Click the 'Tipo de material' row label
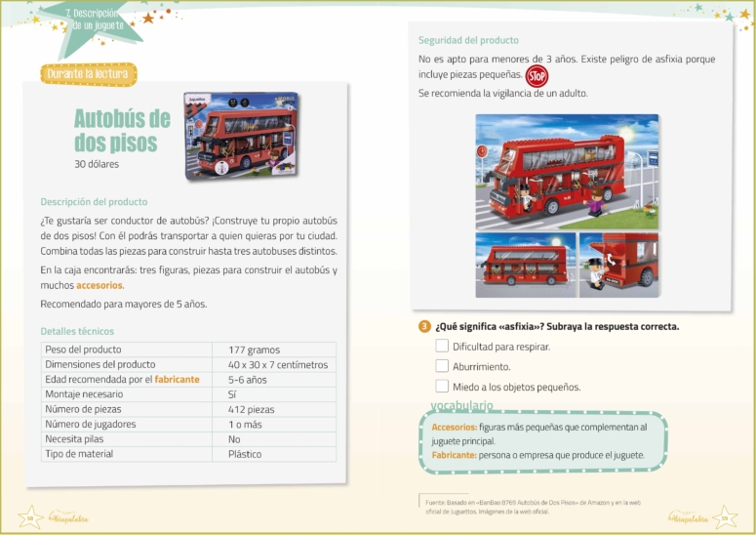Viewport: 756px width, 535px height. click(79, 454)
